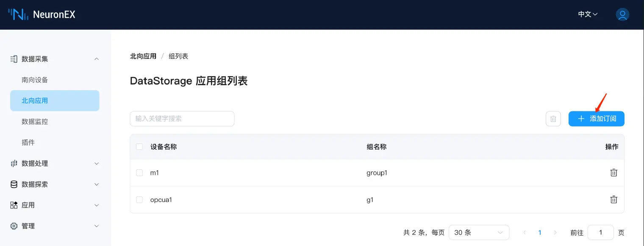Focus the keyword search input field
This screenshot has height=246, width=644.
coord(182,119)
